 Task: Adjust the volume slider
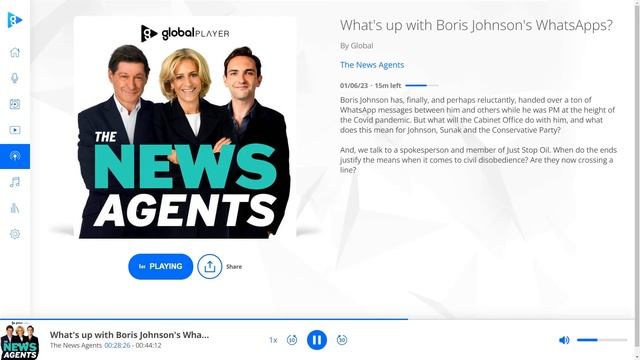pyautogui.click(x=602, y=340)
